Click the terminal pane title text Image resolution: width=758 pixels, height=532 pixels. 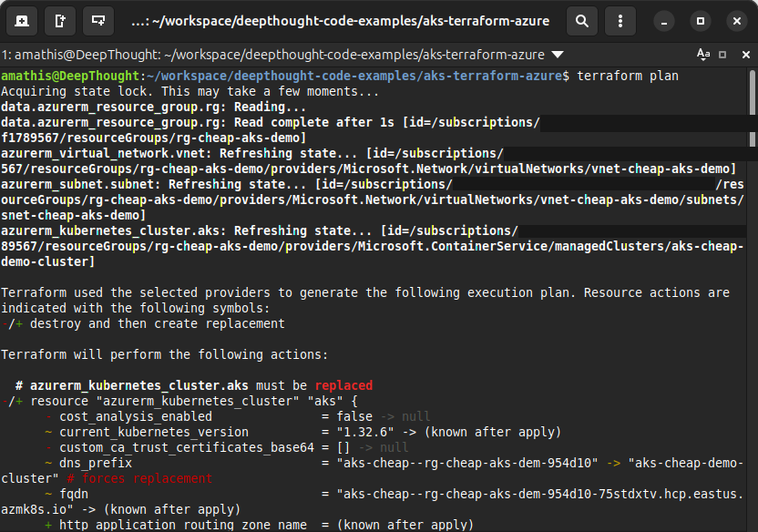pyautogui.click(x=272, y=55)
